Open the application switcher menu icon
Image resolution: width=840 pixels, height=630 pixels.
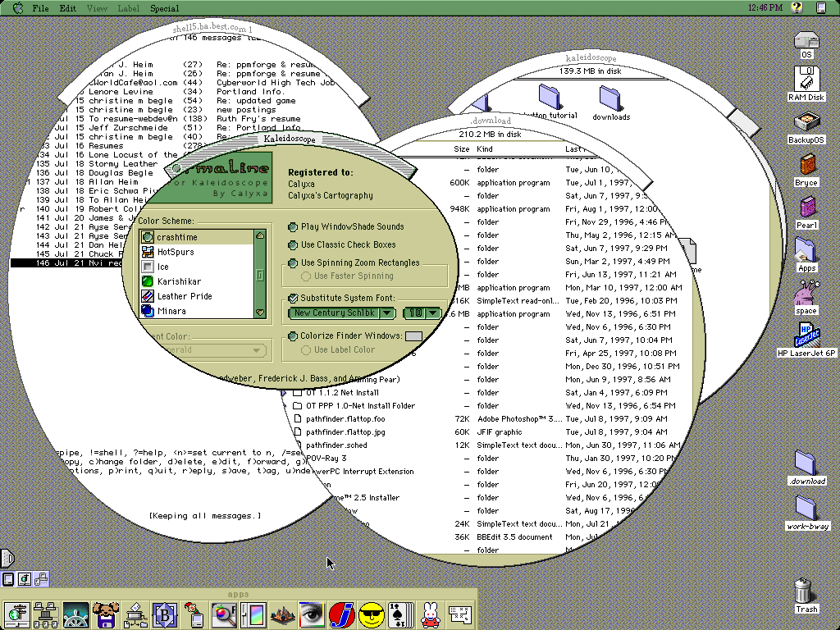(820, 7)
